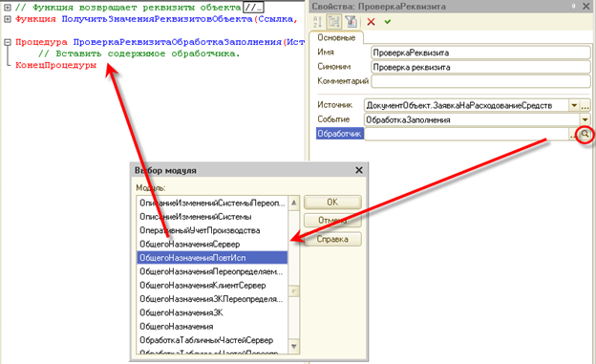Expand the folded comment block 'Функция возвращает реквизиты'
The image size is (596, 364).
tap(8, 8)
